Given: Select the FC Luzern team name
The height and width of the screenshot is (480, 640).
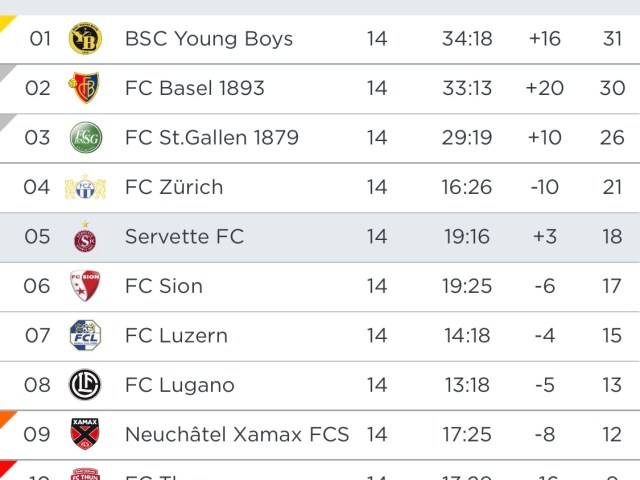Looking at the screenshot, I should 176,335.
